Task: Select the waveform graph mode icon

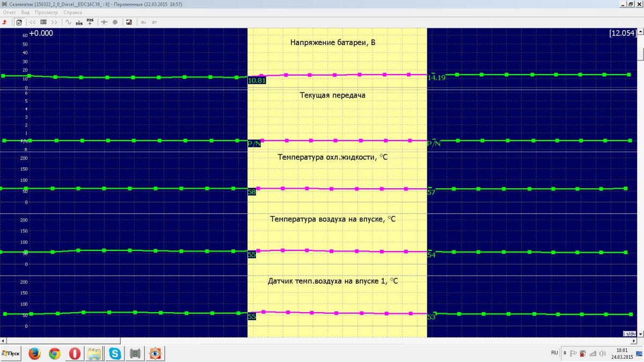Action: tap(68, 22)
